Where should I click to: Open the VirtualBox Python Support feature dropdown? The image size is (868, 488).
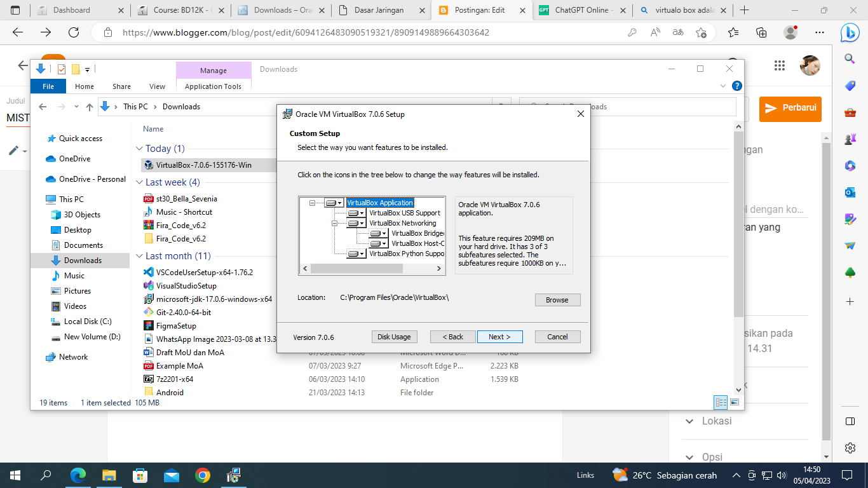click(x=356, y=254)
